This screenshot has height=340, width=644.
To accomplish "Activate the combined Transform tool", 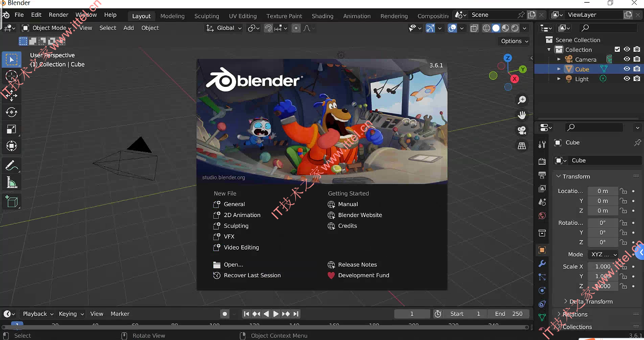I will click(x=12, y=146).
